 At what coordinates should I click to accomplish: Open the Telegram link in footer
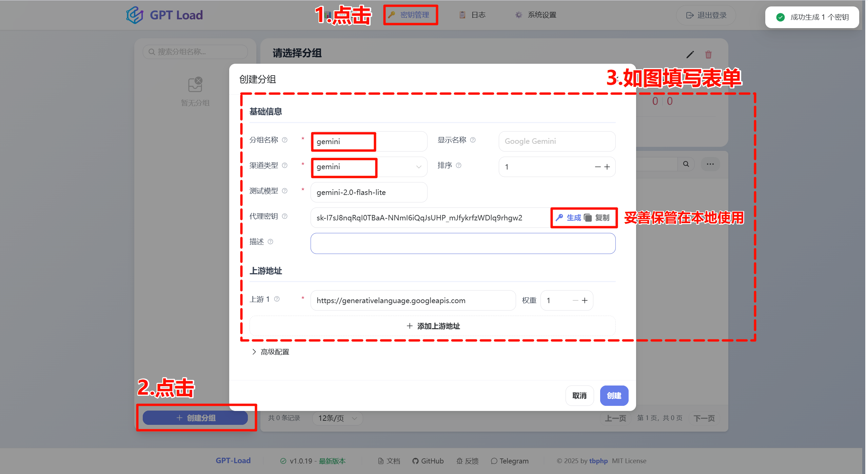point(510,461)
